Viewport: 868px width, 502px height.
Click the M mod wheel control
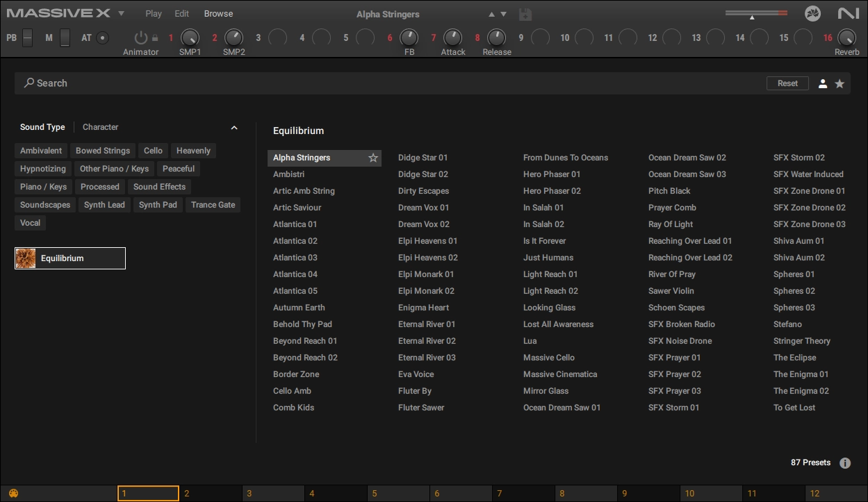coord(65,37)
